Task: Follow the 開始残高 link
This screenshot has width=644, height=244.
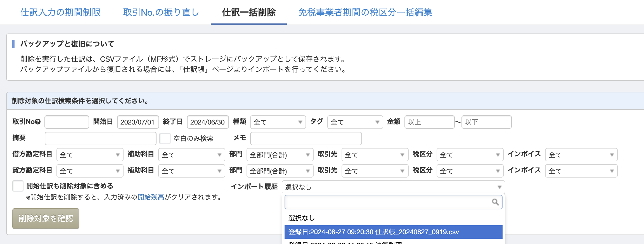Action: point(151,197)
